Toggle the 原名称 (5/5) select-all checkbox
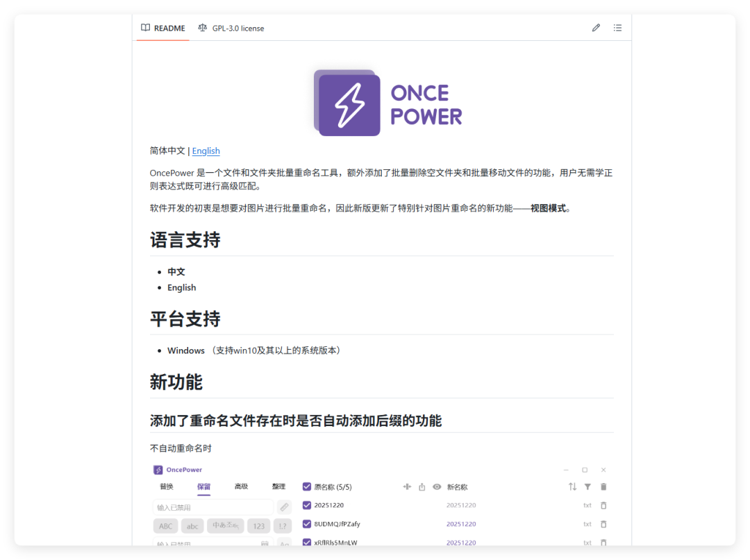Image resolution: width=750 pixels, height=560 pixels. 307,486
